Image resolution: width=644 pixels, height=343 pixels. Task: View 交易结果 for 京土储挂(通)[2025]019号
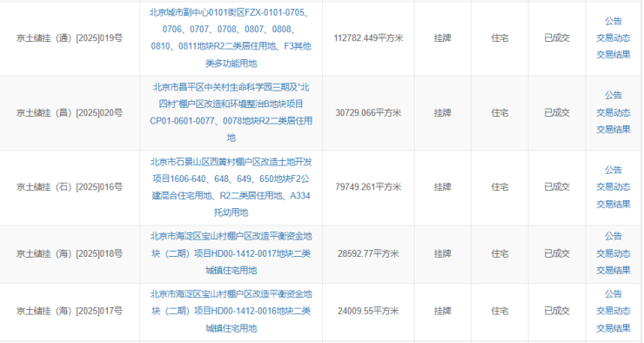tap(614, 55)
